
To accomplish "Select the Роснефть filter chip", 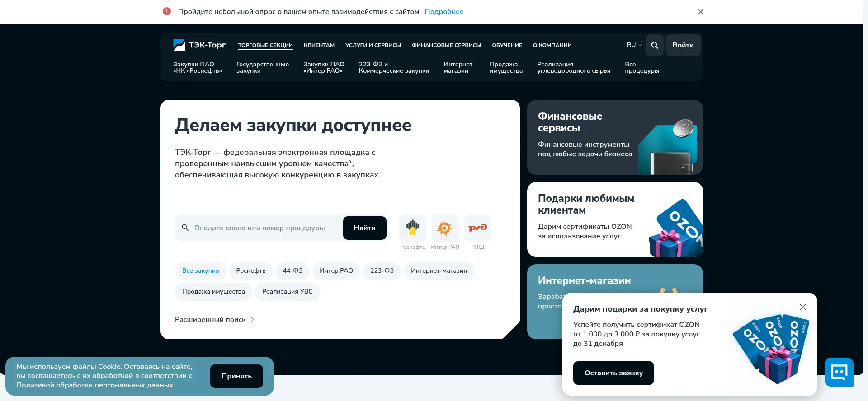I will tap(251, 271).
